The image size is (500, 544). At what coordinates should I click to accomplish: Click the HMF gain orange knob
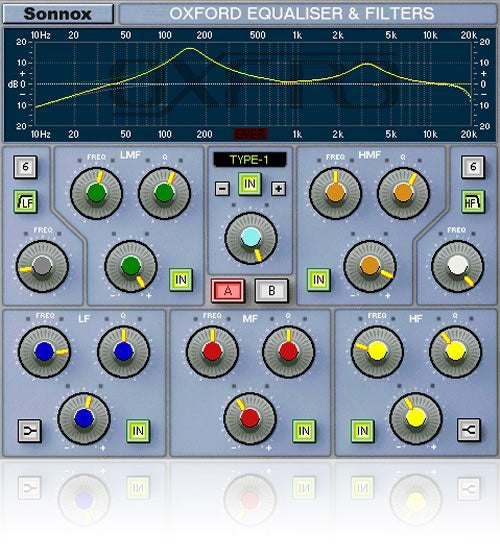370,266
